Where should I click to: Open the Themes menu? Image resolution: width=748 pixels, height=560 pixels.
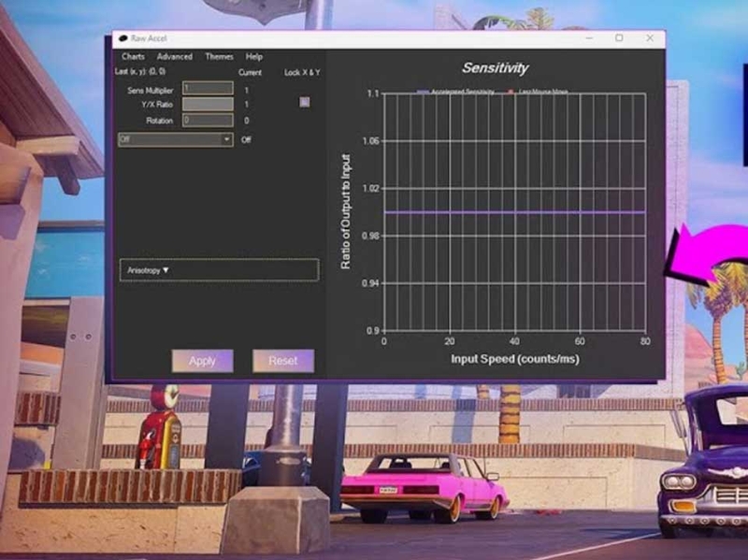(219, 57)
